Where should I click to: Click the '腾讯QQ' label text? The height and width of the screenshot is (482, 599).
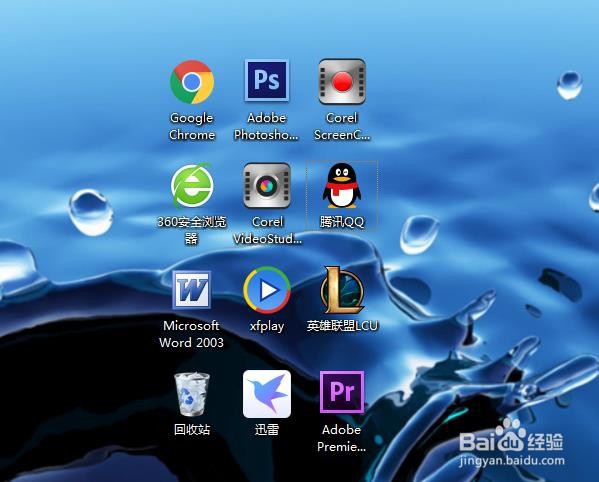click(342, 222)
